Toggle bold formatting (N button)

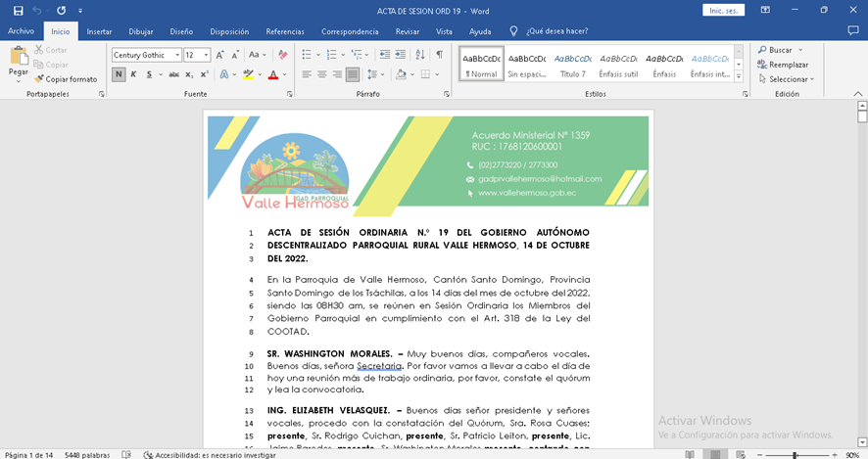coord(119,74)
